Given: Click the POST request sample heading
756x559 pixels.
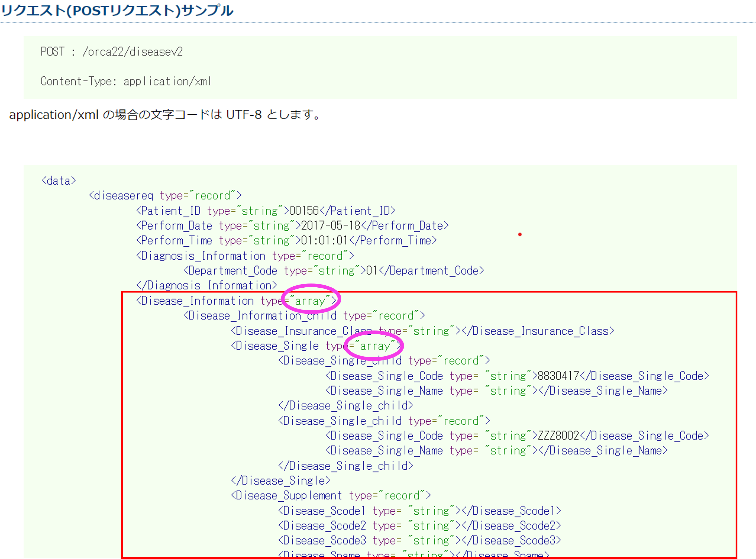Looking at the screenshot, I should click(x=117, y=11).
